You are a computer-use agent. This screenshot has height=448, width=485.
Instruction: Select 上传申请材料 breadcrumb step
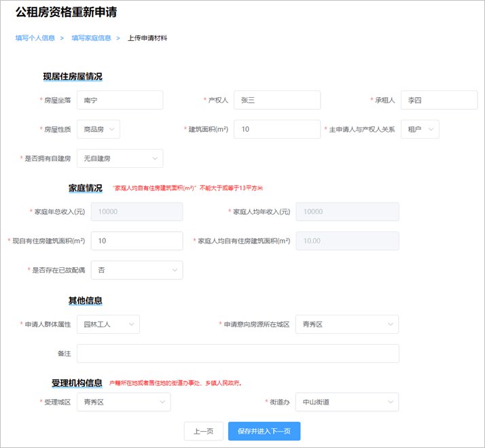pos(147,38)
